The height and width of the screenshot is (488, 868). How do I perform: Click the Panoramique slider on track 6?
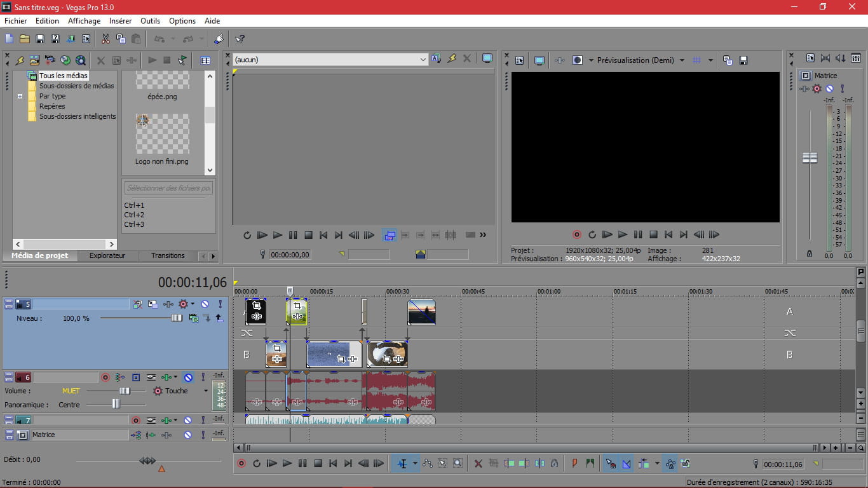pyautogui.click(x=116, y=404)
